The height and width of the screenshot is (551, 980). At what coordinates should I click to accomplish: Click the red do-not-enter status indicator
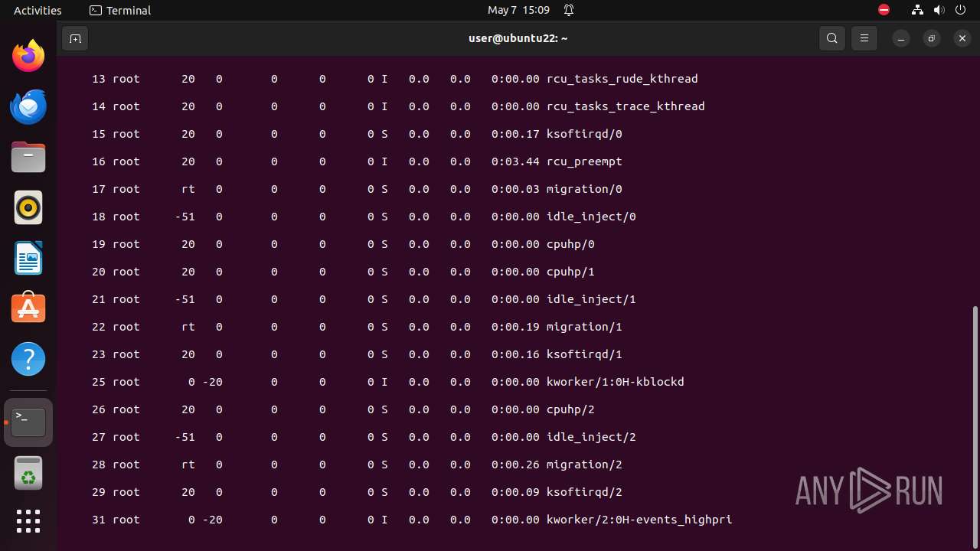(884, 10)
